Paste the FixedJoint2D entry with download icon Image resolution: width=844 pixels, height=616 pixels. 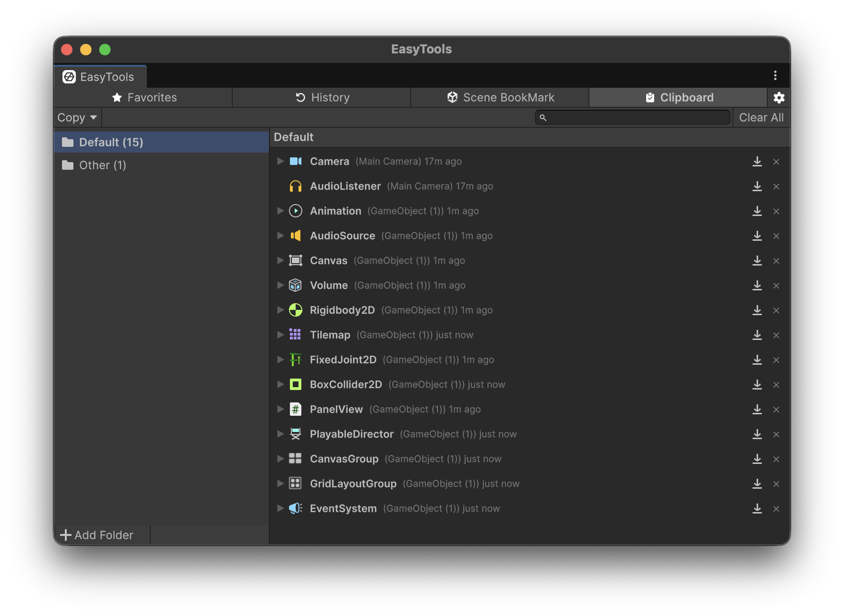(757, 360)
